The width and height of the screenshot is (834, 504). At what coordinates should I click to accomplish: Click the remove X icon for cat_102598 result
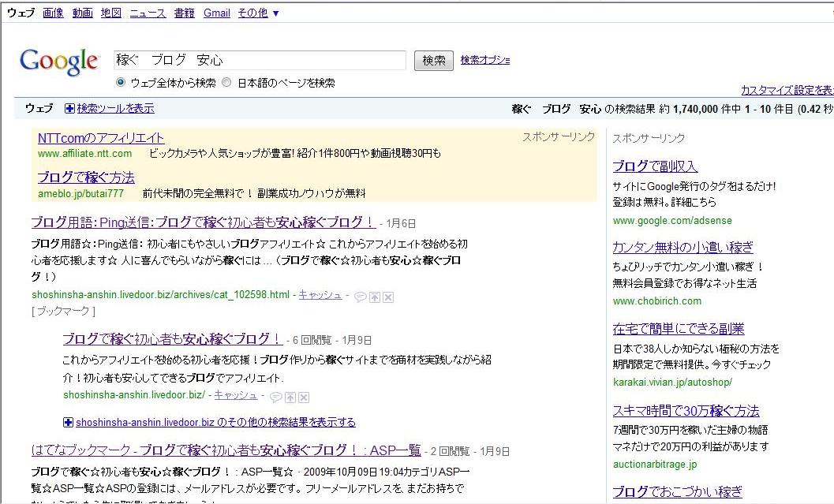[388, 297]
